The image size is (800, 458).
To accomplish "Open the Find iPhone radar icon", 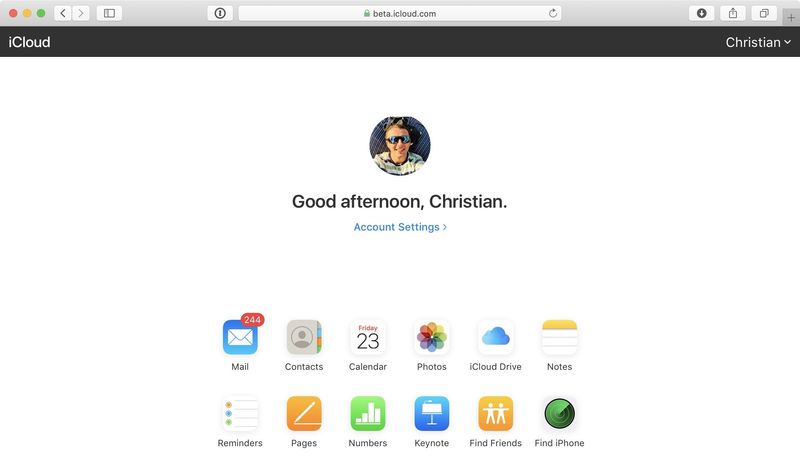I will (x=559, y=414).
